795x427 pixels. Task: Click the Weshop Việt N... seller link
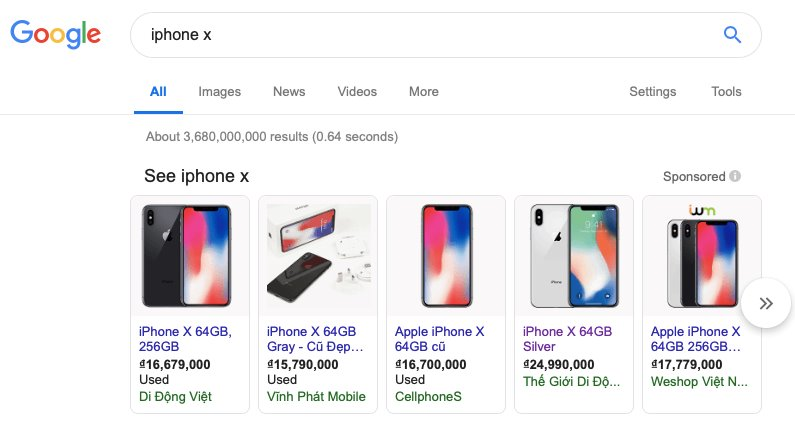699,382
